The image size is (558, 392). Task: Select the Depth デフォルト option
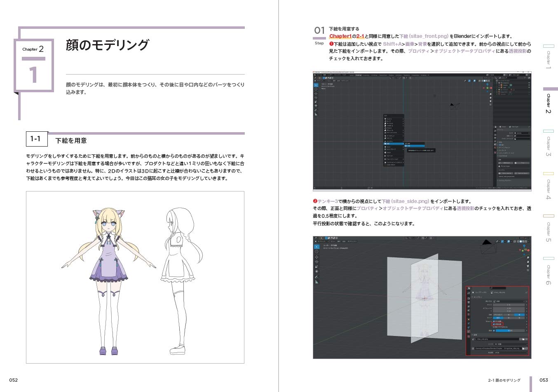click(x=498, y=315)
